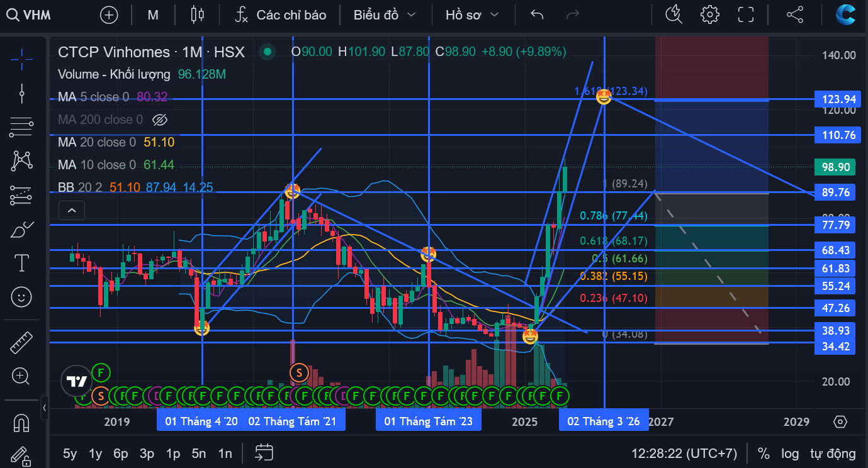Toggle percent price scale
This screenshot has width=868, height=468.
[764, 454]
